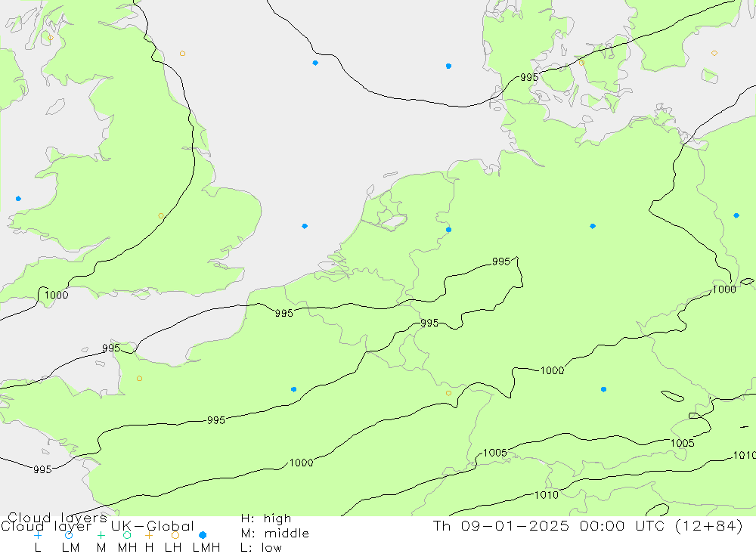The width and height of the screenshot is (756, 554).
Task: Click the 1000 isobar label over central France
Action: (x=302, y=463)
